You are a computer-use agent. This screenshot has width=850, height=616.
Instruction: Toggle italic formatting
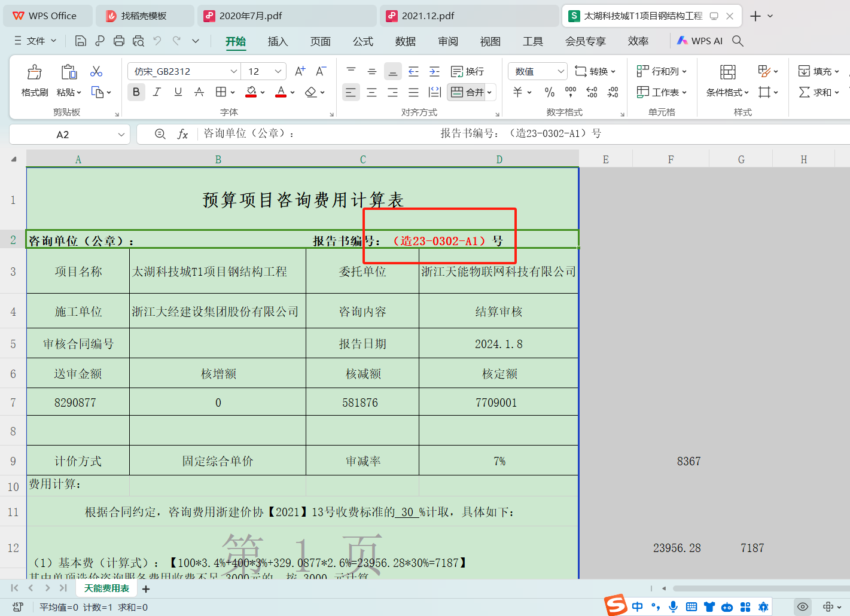pyautogui.click(x=157, y=92)
